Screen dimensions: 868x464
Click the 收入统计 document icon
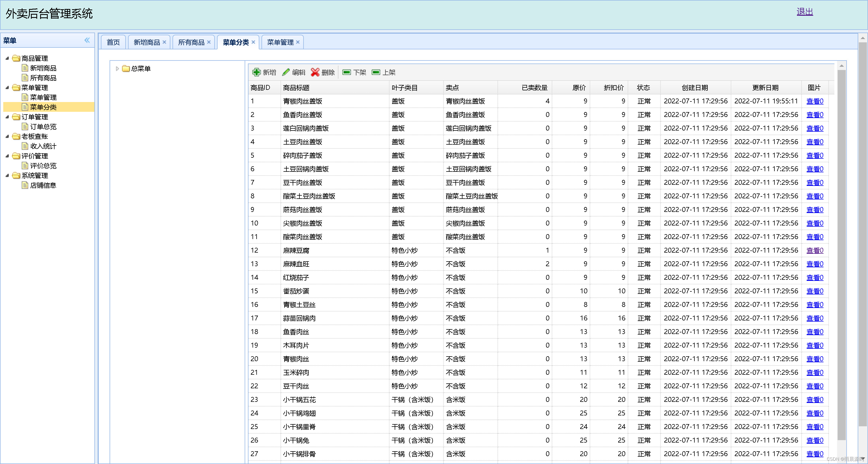point(25,146)
